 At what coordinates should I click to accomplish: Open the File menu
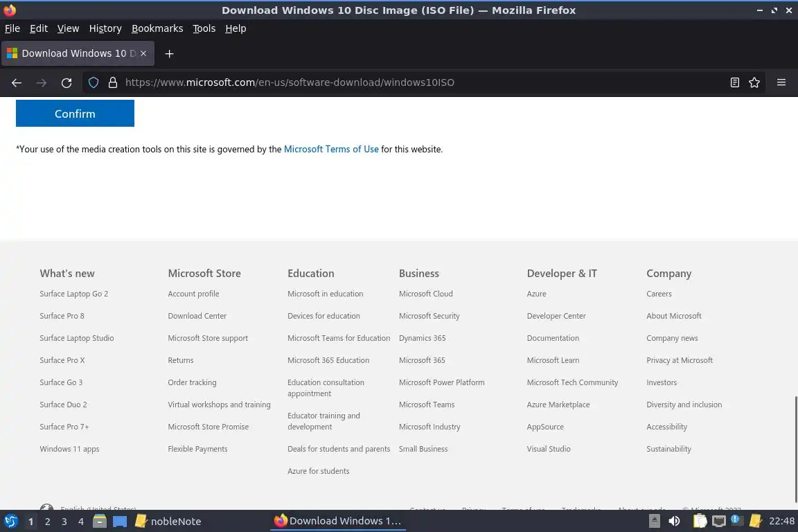pyautogui.click(x=12, y=28)
